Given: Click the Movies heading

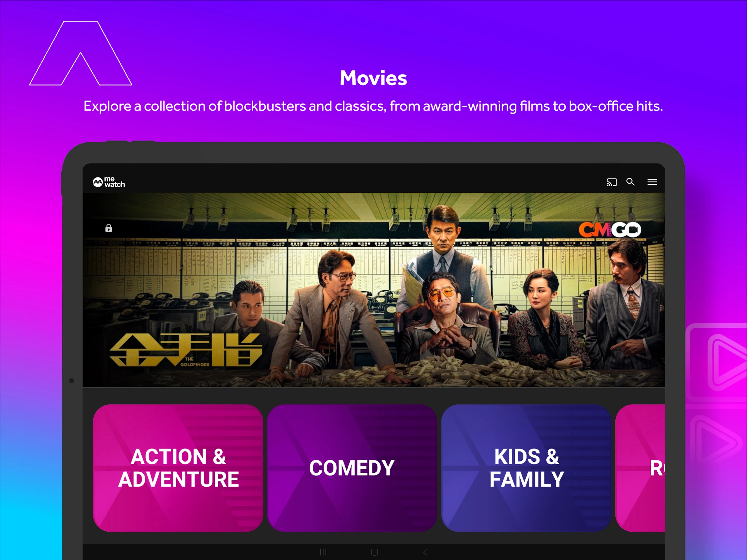Looking at the screenshot, I should coord(373,78).
